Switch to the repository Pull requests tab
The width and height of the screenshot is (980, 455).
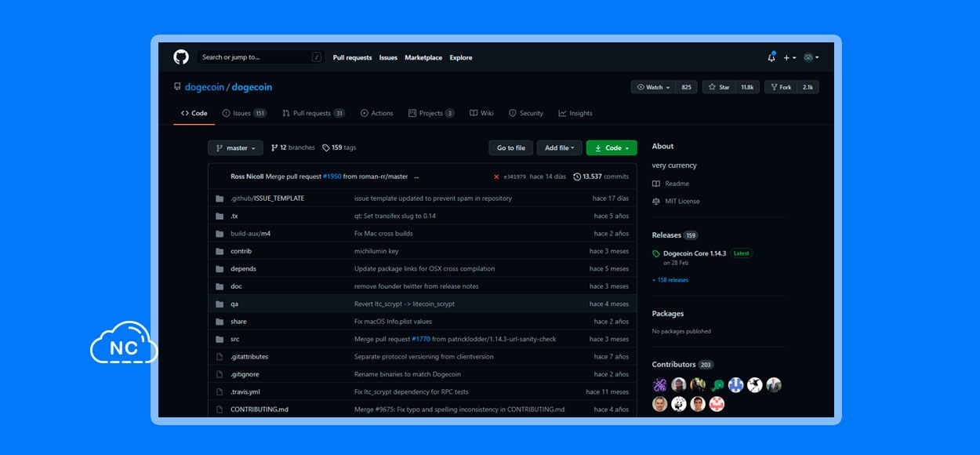pyautogui.click(x=314, y=113)
